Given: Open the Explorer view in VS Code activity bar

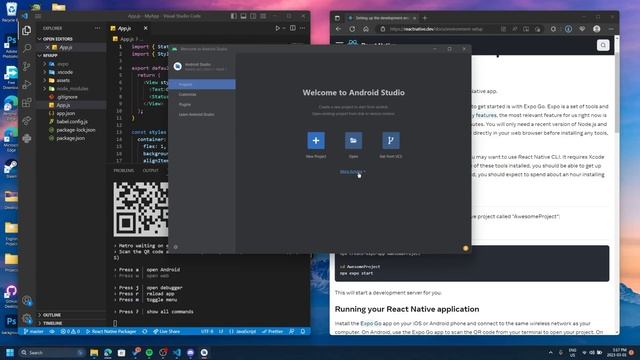Looking at the screenshot, I should (27, 30).
